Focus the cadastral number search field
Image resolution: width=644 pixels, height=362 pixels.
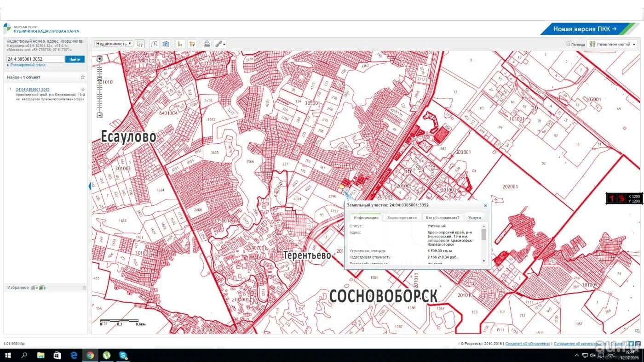click(x=35, y=59)
